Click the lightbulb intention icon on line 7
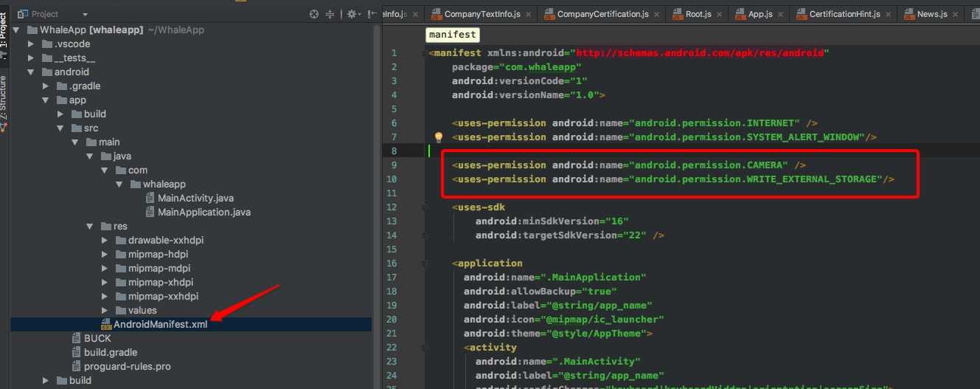 438,137
